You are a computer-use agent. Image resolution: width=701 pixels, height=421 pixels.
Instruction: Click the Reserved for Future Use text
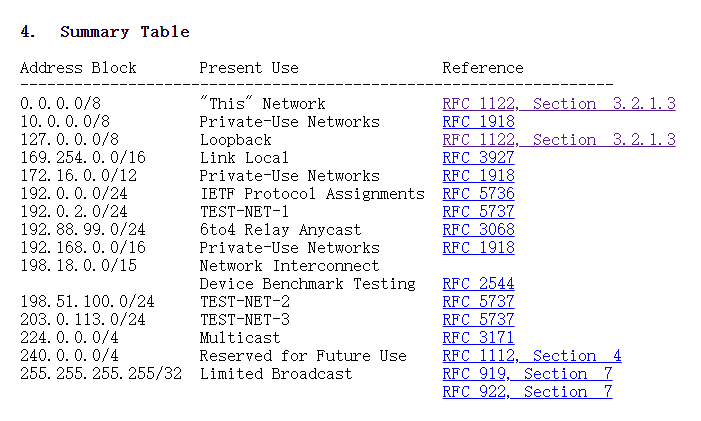click(x=303, y=356)
